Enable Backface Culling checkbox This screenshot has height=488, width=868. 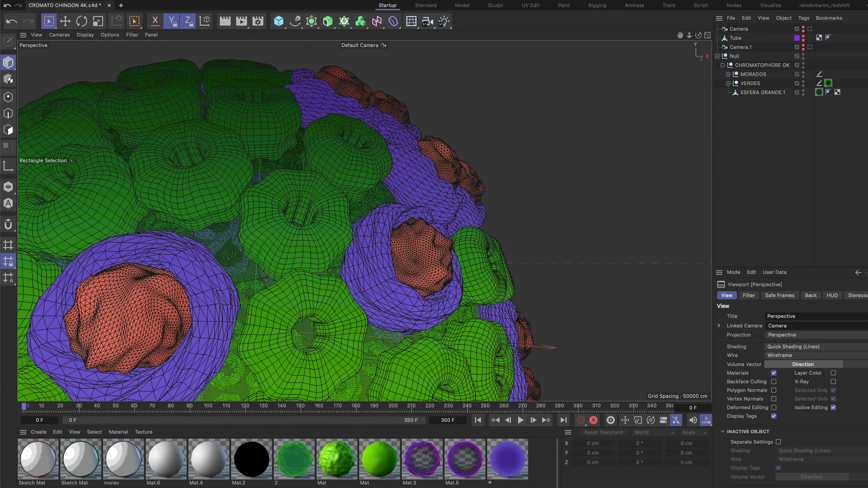[x=774, y=382]
